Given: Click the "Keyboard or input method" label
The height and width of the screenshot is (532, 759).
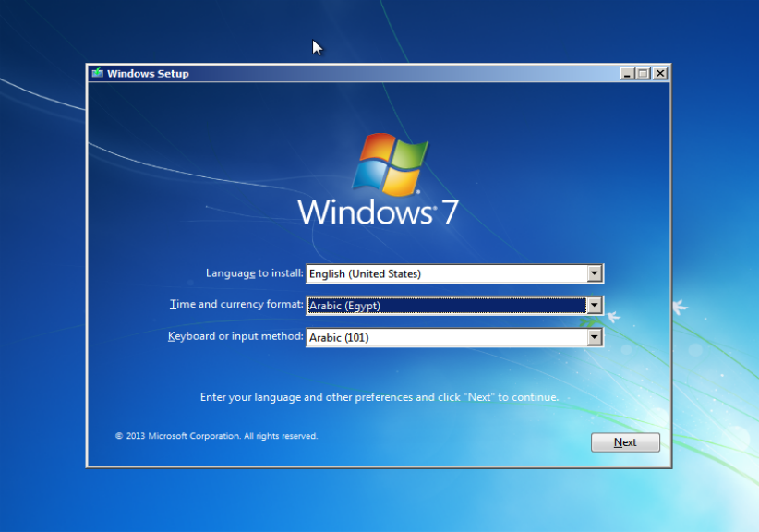Looking at the screenshot, I should pos(235,337).
